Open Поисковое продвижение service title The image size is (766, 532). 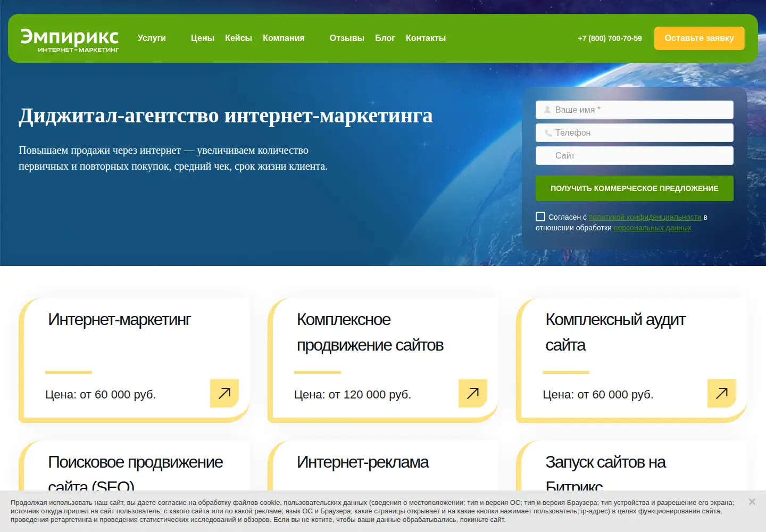tap(135, 472)
